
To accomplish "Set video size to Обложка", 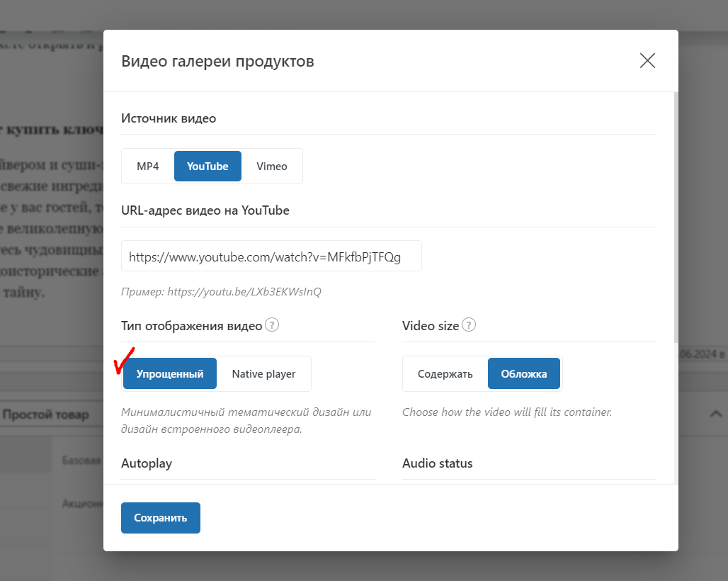I will point(524,374).
